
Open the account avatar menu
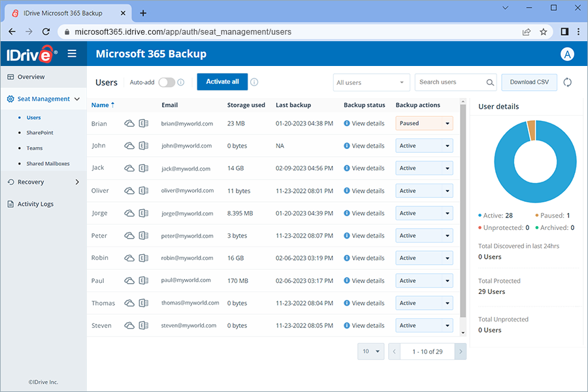coord(567,54)
